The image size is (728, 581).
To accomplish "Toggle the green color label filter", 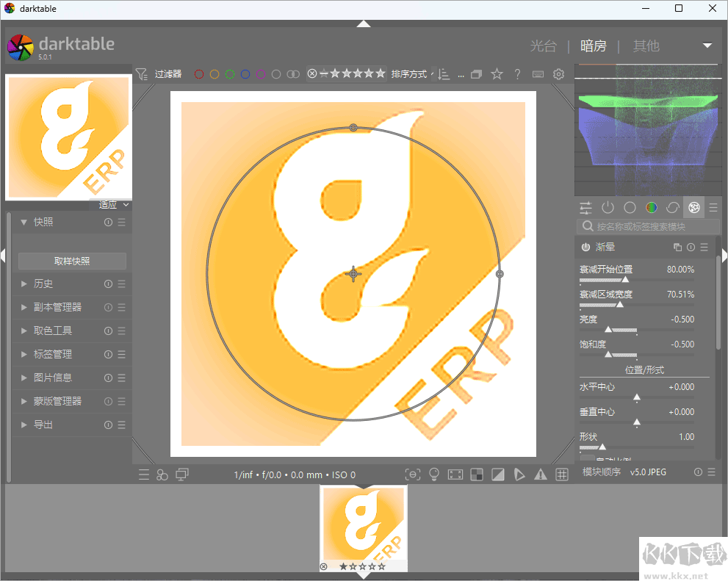I will tap(230, 74).
